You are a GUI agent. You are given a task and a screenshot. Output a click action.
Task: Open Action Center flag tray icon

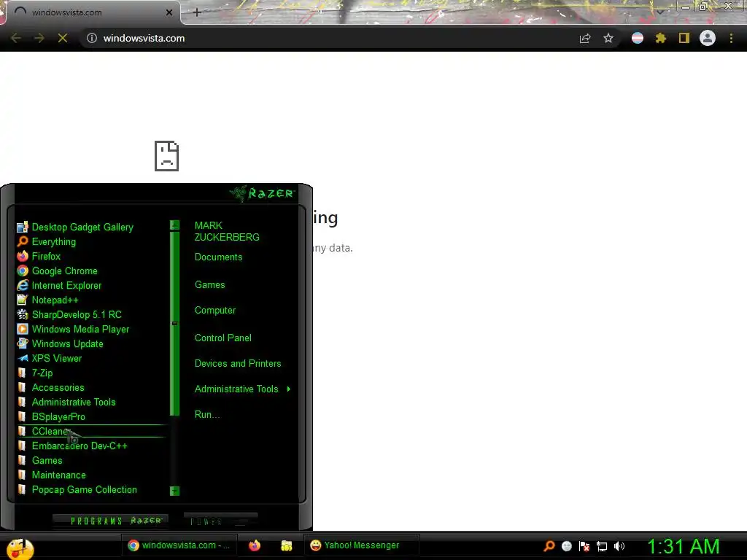coord(584,546)
